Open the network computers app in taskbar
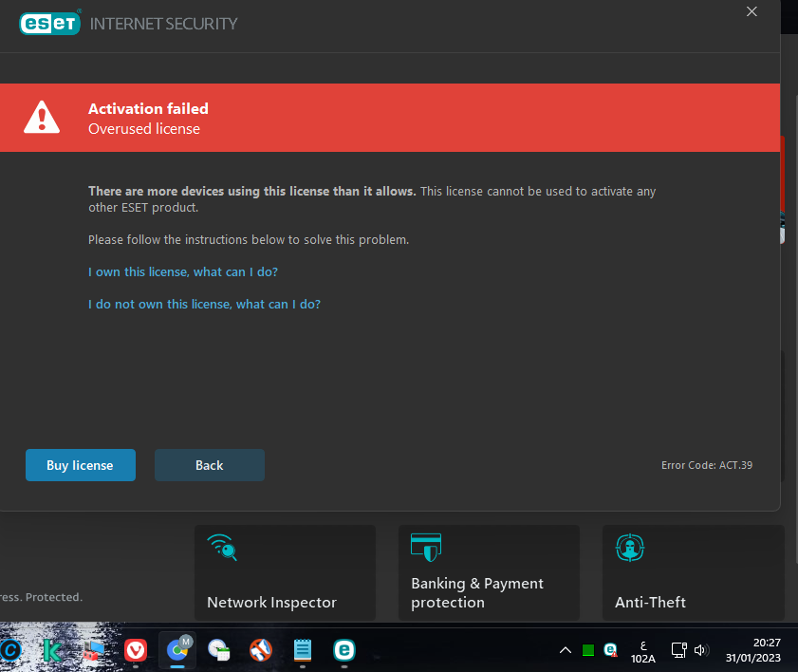The height and width of the screenshot is (672, 798). [94, 650]
